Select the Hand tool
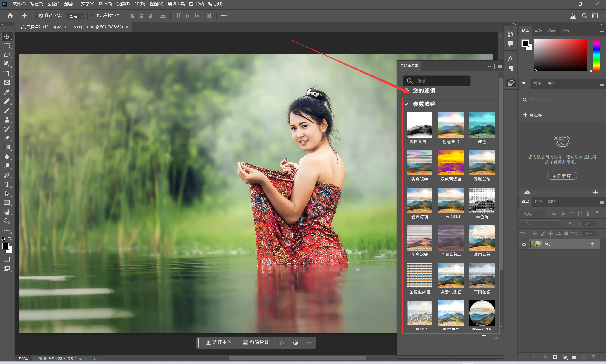This screenshot has width=606, height=364. pos(7,212)
